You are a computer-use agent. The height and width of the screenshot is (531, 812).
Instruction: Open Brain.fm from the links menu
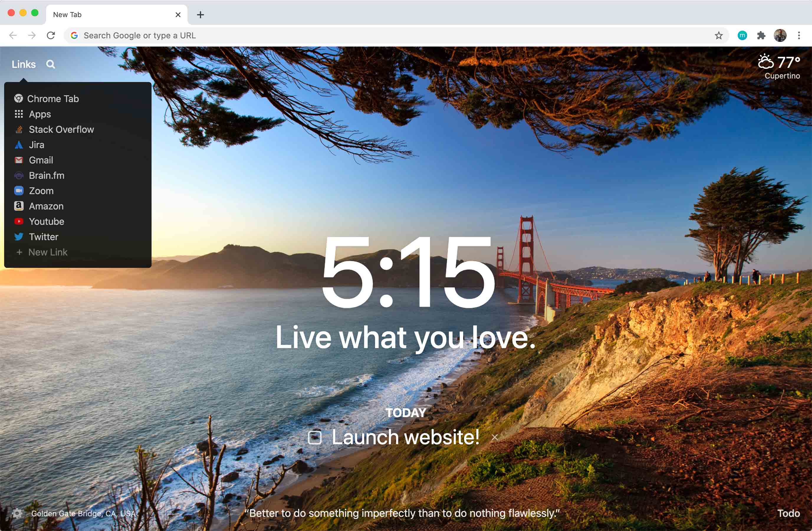click(x=46, y=175)
